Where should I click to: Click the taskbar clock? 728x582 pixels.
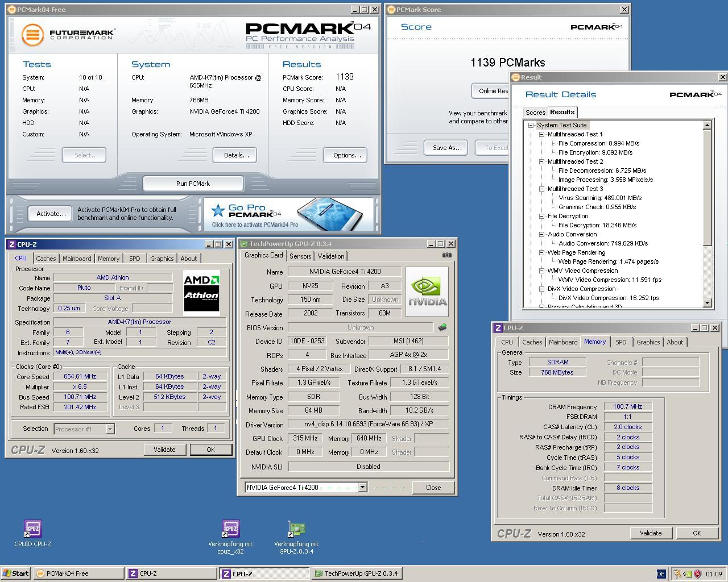click(714, 574)
